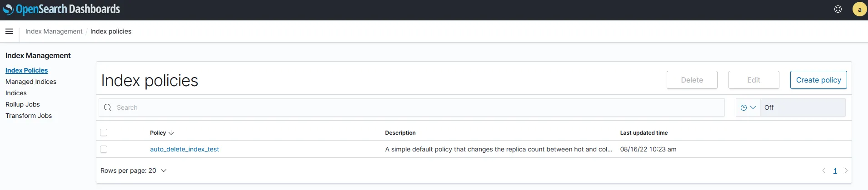Expand the Rows per page dropdown
The width and height of the screenshot is (868, 190).
pyautogui.click(x=134, y=171)
